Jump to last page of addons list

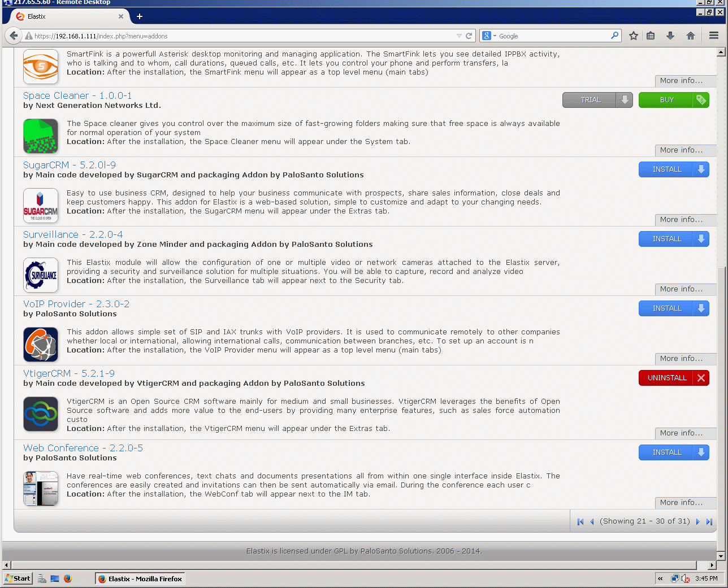point(709,522)
